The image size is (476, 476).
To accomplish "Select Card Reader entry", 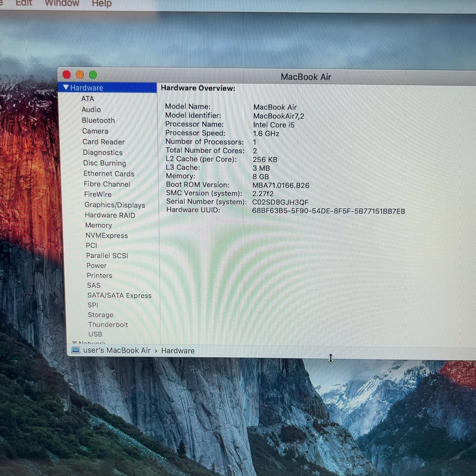I will [104, 142].
